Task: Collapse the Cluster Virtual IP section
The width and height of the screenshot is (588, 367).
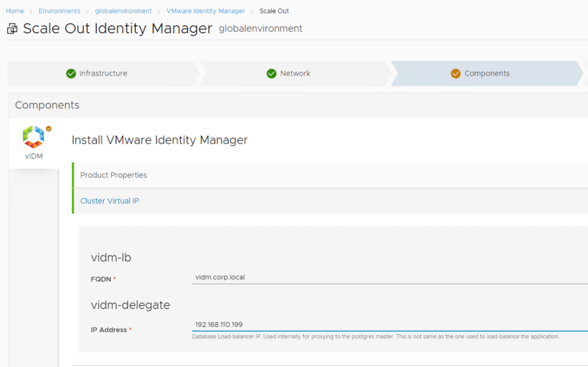Action: pos(109,201)
